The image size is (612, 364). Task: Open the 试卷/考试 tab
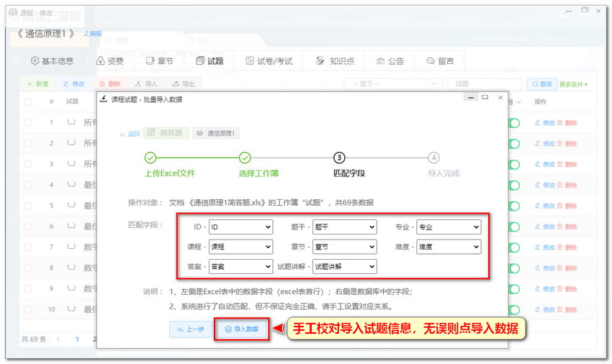click(269, 61)
